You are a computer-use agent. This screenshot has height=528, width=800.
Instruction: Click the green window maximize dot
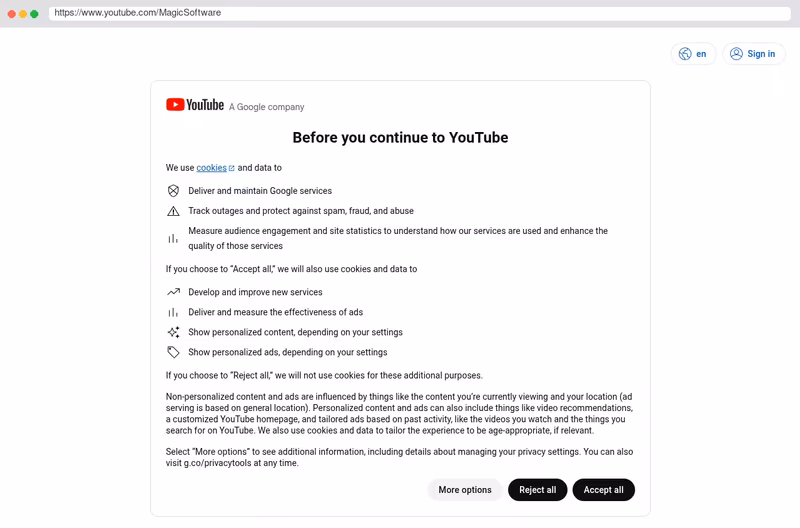click(x=34, y=14)
